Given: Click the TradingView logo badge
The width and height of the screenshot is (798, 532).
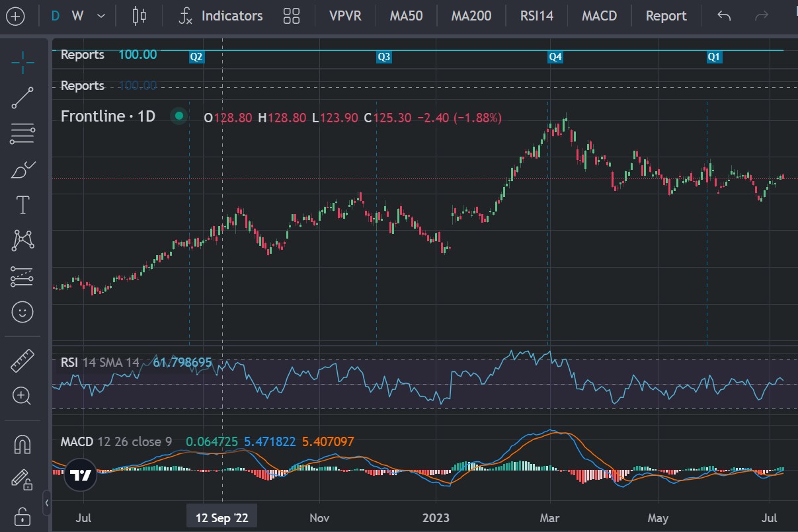Looking at the screenshot, I should pos(80,475).
